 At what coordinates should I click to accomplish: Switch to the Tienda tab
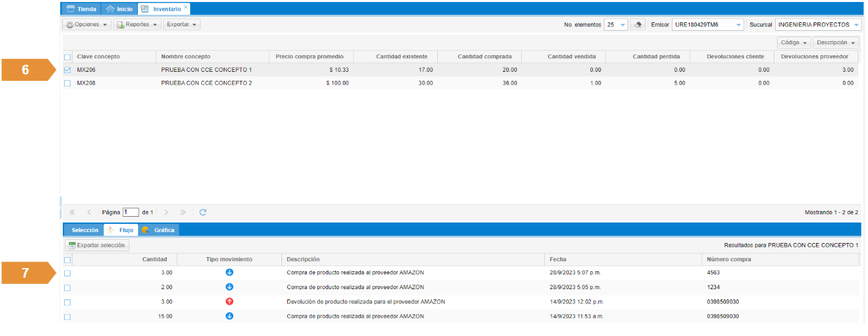click(x=81, y=9)
